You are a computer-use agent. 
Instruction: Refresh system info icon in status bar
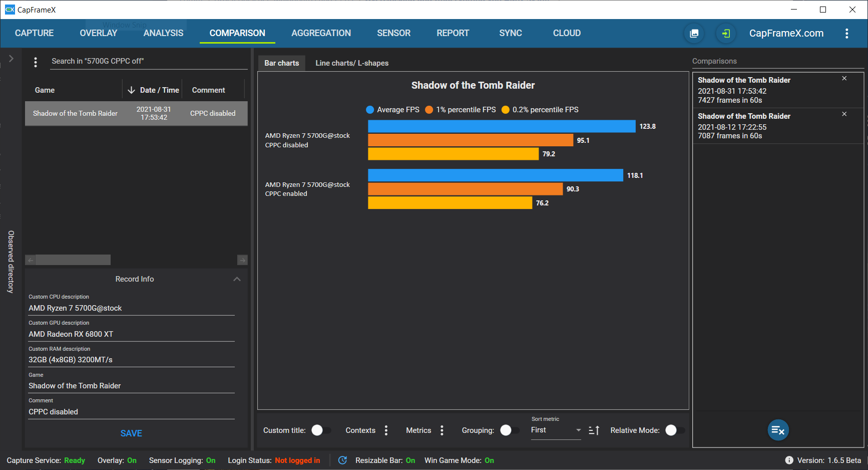342,460
